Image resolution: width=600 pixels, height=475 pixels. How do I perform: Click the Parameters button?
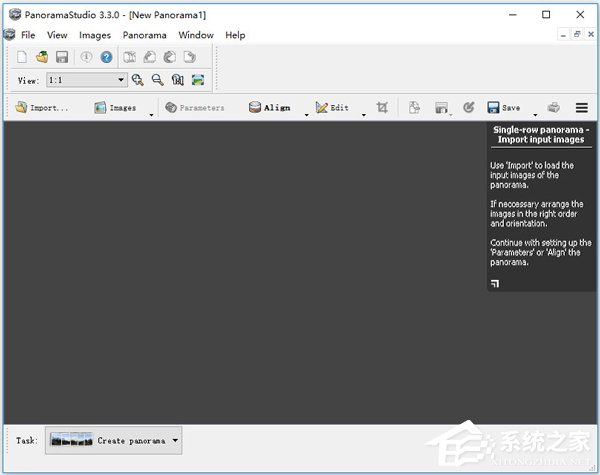[x=194, y=108]
